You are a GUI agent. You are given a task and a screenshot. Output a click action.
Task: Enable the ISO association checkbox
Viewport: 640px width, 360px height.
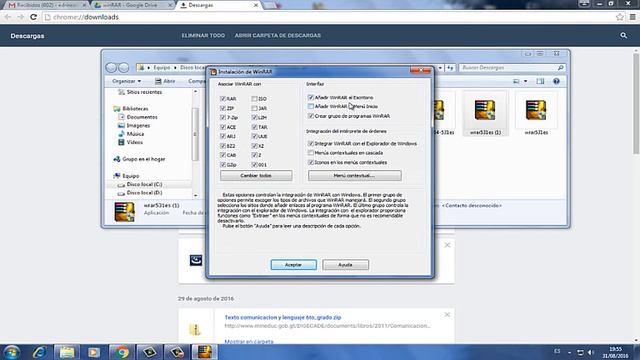click(x=254, y=99)
